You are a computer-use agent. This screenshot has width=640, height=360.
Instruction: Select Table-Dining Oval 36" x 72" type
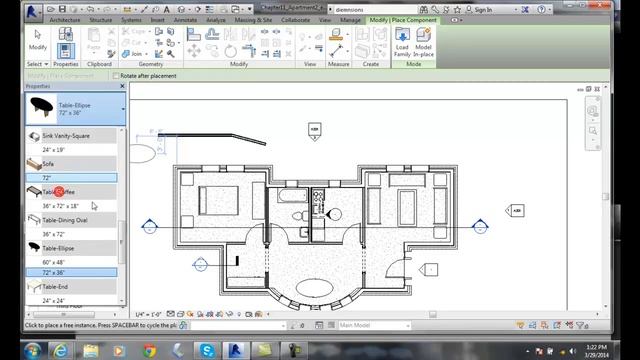point(71,234)
